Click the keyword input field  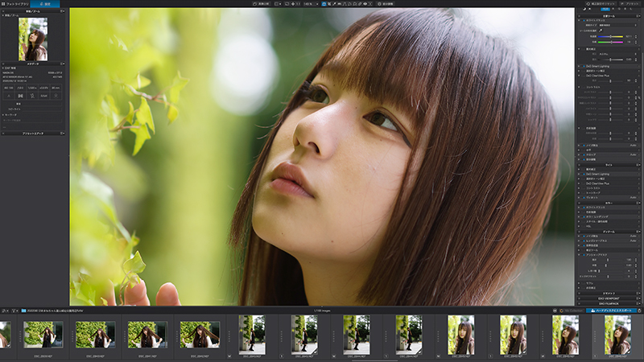(x=32, y=120)
